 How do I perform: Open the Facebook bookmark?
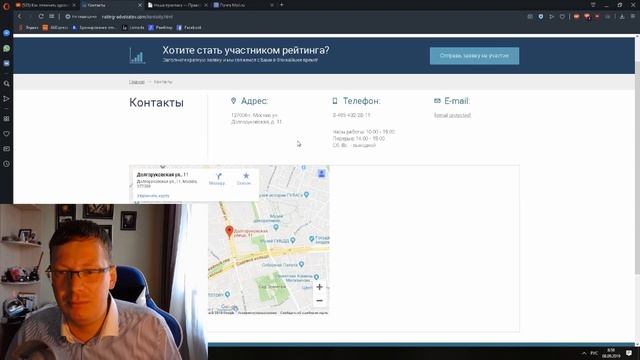coord(189,28)
